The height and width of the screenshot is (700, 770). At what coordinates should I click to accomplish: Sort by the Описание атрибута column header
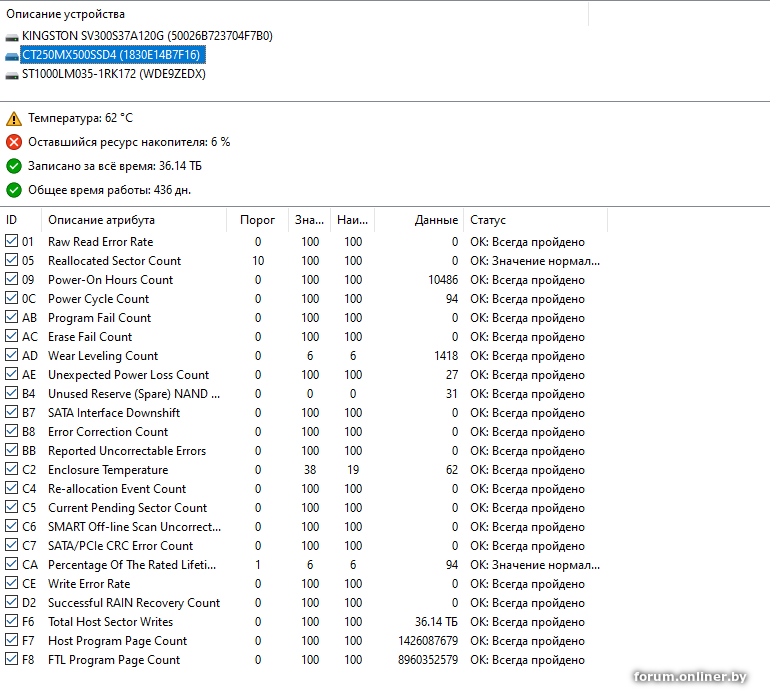tap(101, 220)
